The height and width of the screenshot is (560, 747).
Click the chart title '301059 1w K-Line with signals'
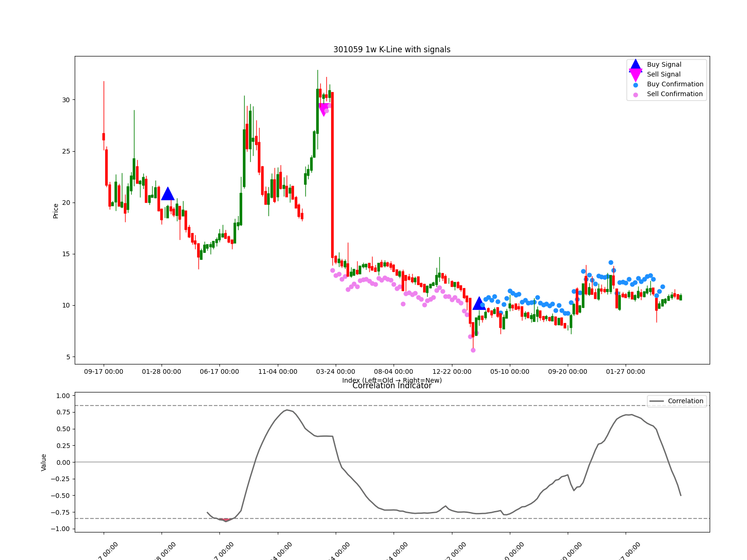(392, 49)
